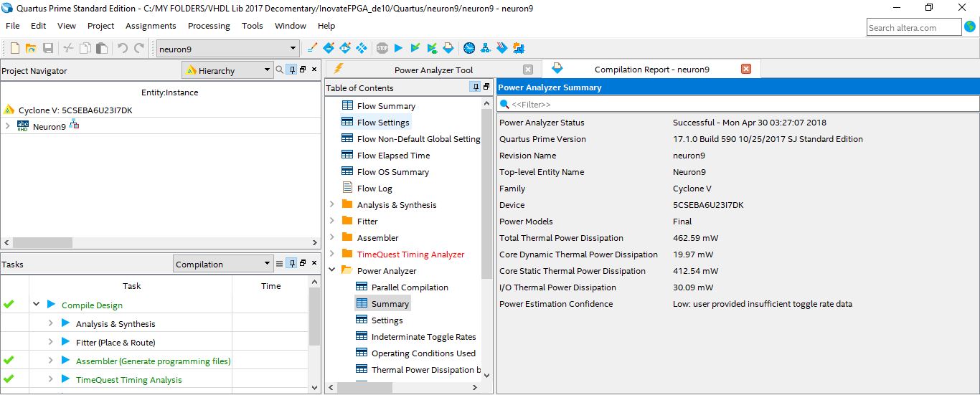Screen dimensions: 980x395
Task: Click the Stop Processing icon
Action: tap(382, 48)
